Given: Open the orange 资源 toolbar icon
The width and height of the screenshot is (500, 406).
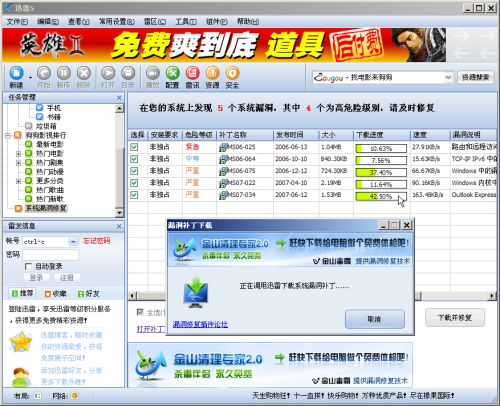Looking at the screenshot, I should pyautogui.click(x=212, y=73).
